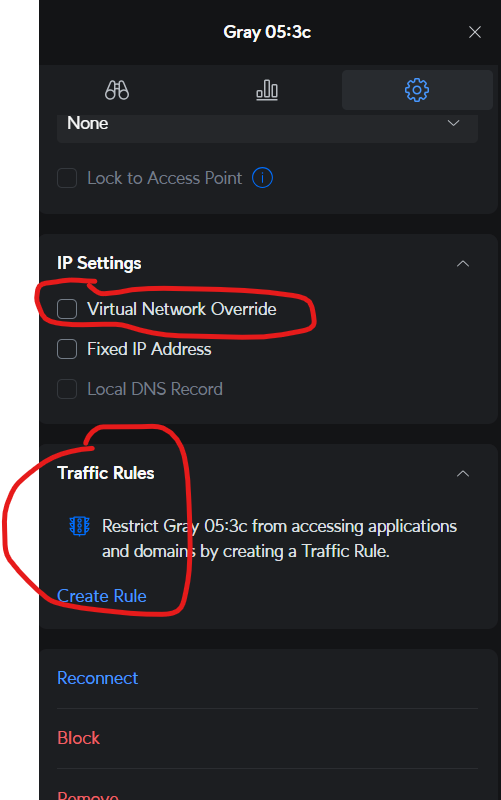This screenshot has width=501, height=800.
Task: Block the Gray 05:3c client
Action: pos(79,738)
